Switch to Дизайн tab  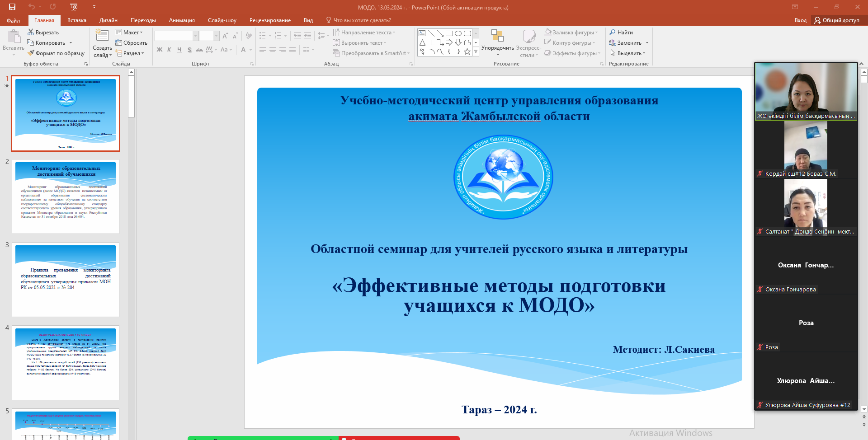pyautogui.click(x=108, y=20)
